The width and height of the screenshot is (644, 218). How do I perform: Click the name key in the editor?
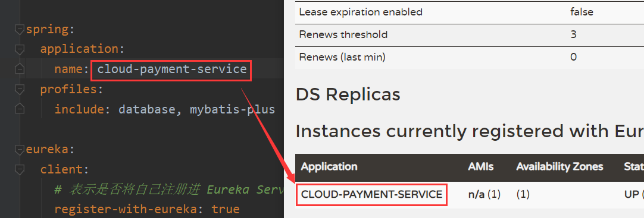[68, 69]
